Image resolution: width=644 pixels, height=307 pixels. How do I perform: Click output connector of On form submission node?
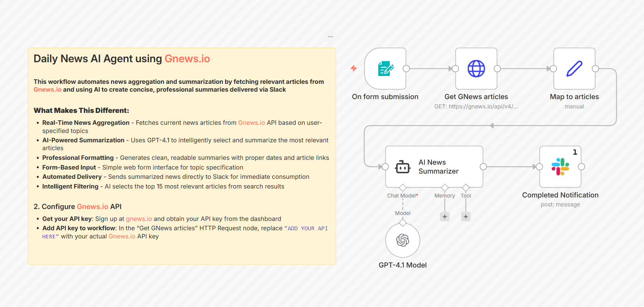[x=406, y=69]
